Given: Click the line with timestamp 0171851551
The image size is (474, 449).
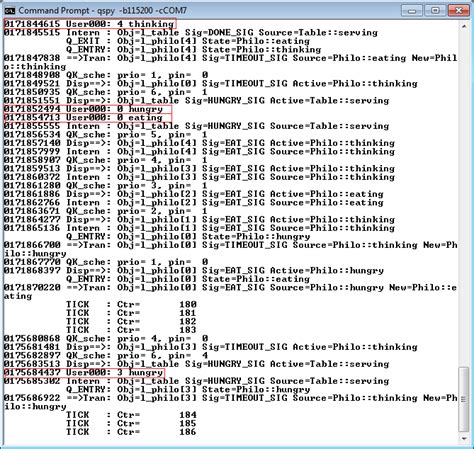Looking at the screenshot, I should 196,101.
